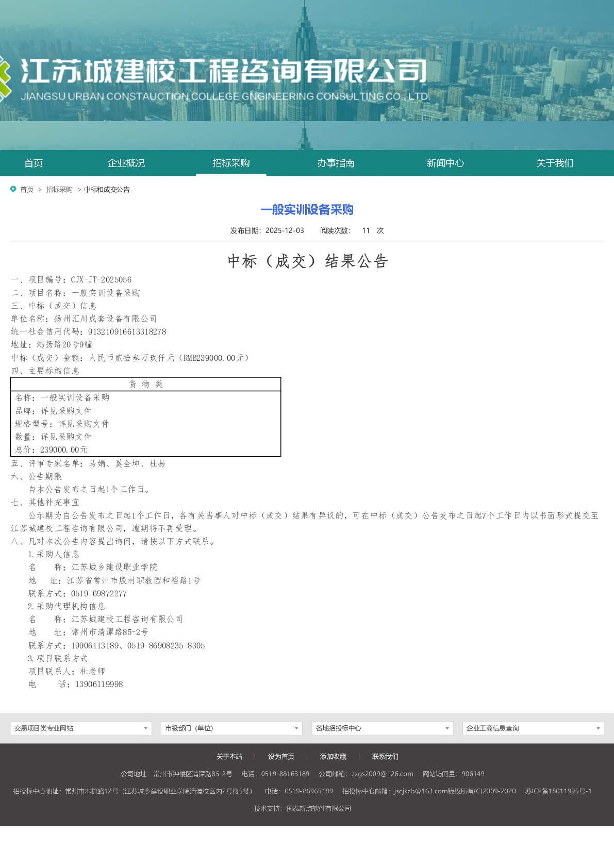Click the 关于本站 footer link
This screenshot has width=614, height=868.
coord(229,757)
